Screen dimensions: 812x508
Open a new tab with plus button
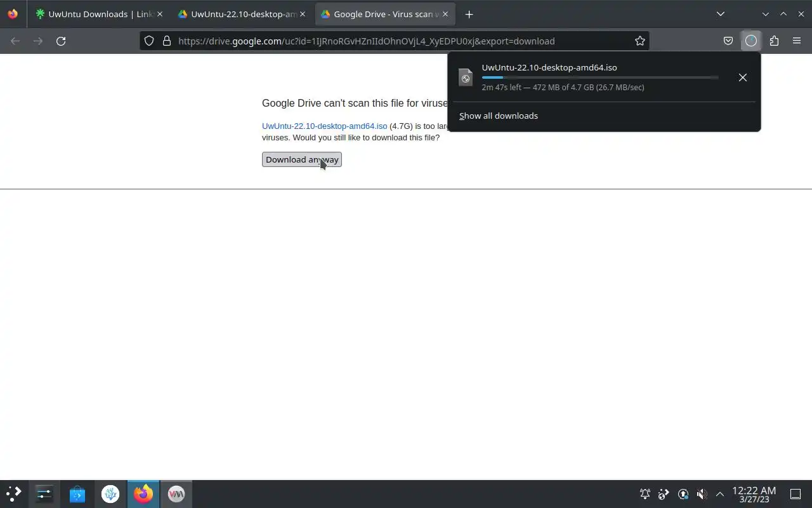469,14
